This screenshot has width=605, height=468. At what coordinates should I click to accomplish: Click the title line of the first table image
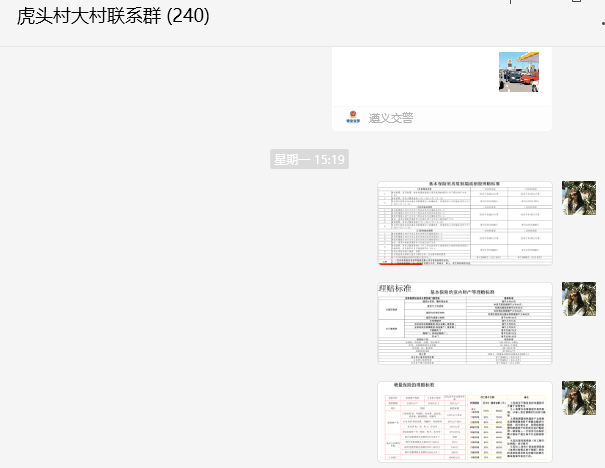click(x=464, y=185)
